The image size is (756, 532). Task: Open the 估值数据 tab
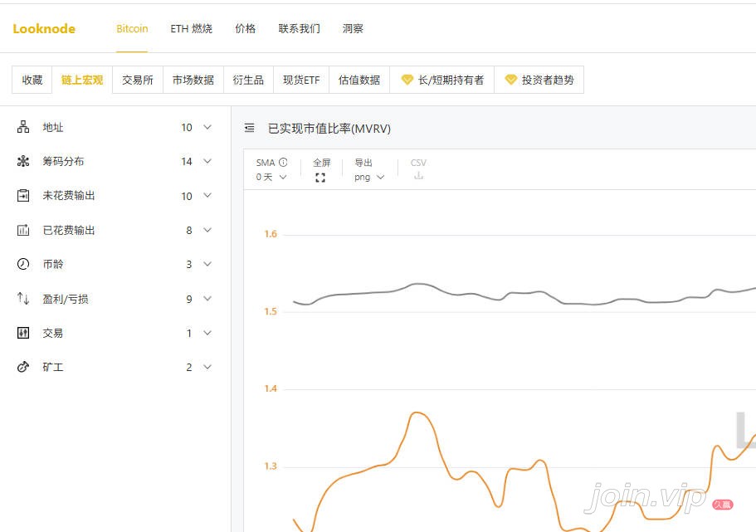click(359, 80)
